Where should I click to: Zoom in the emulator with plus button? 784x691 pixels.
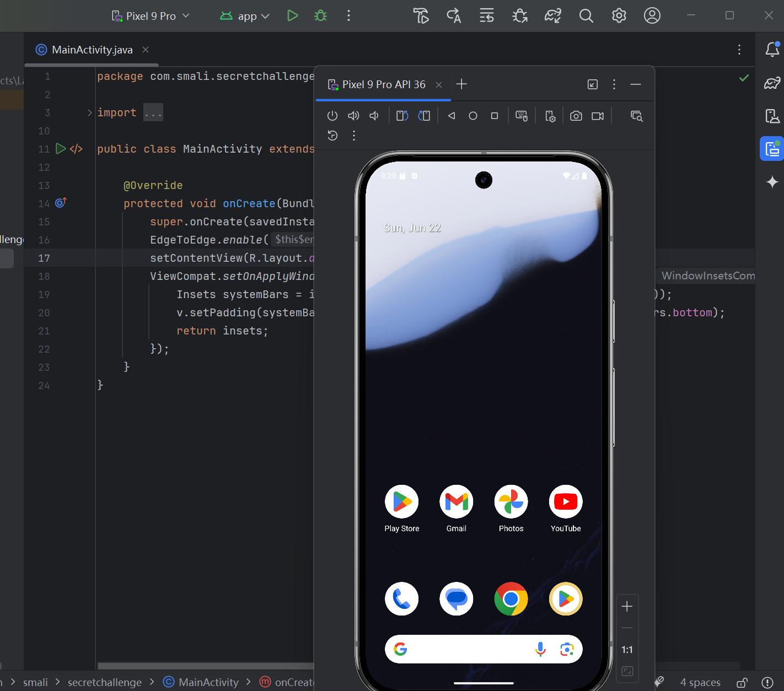click(x=627, y=607)
